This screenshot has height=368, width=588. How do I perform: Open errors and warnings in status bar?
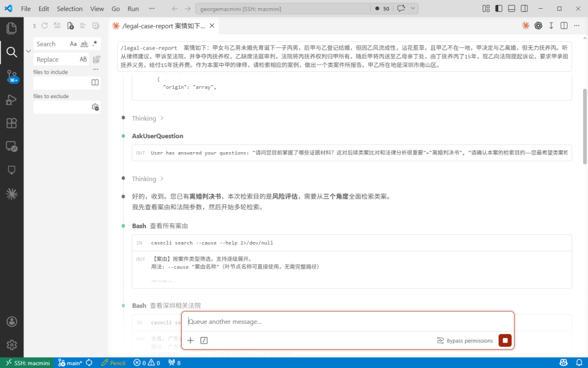pos(147,363)
